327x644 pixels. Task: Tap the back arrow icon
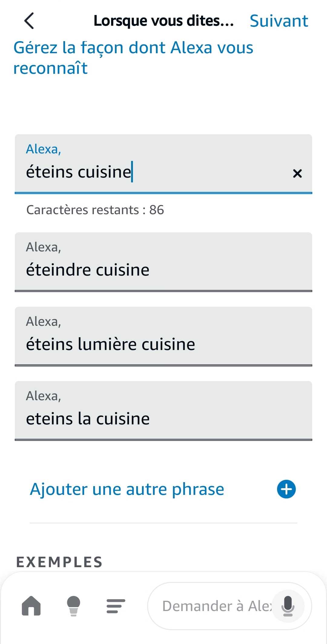[29, 21]
